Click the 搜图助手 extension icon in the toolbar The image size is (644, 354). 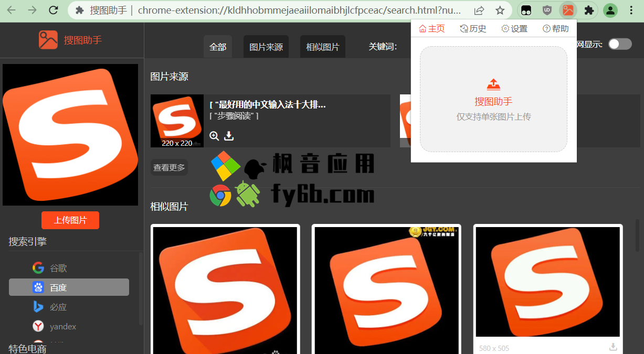click(568, 10)
